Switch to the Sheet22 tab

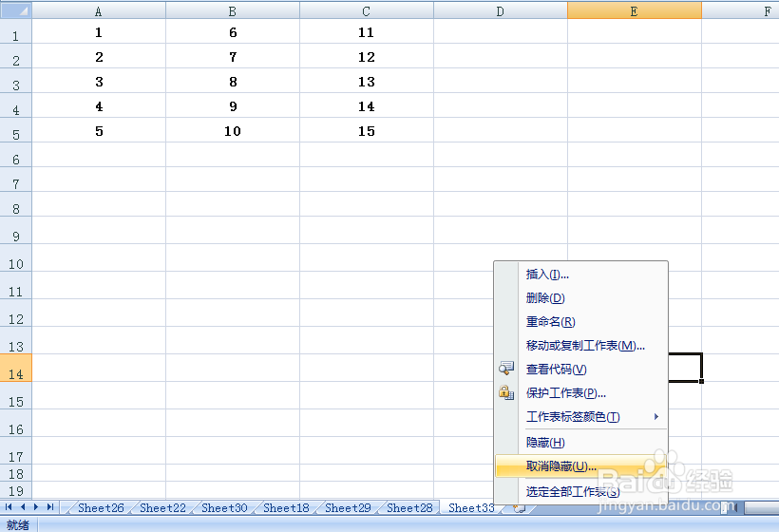point(162,507)
